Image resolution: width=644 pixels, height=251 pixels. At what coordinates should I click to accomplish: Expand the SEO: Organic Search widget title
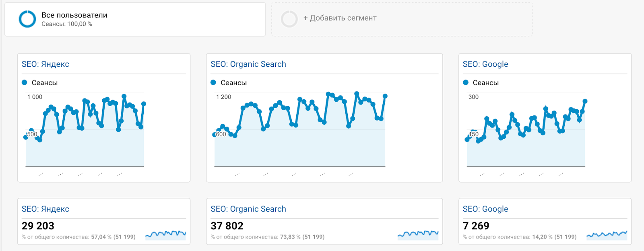point(248,64)
